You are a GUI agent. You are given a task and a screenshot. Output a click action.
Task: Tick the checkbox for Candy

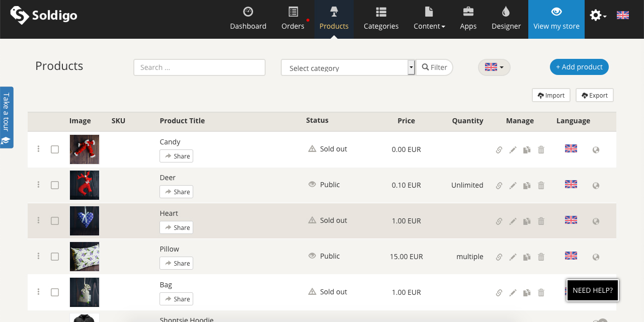(55, 149)
